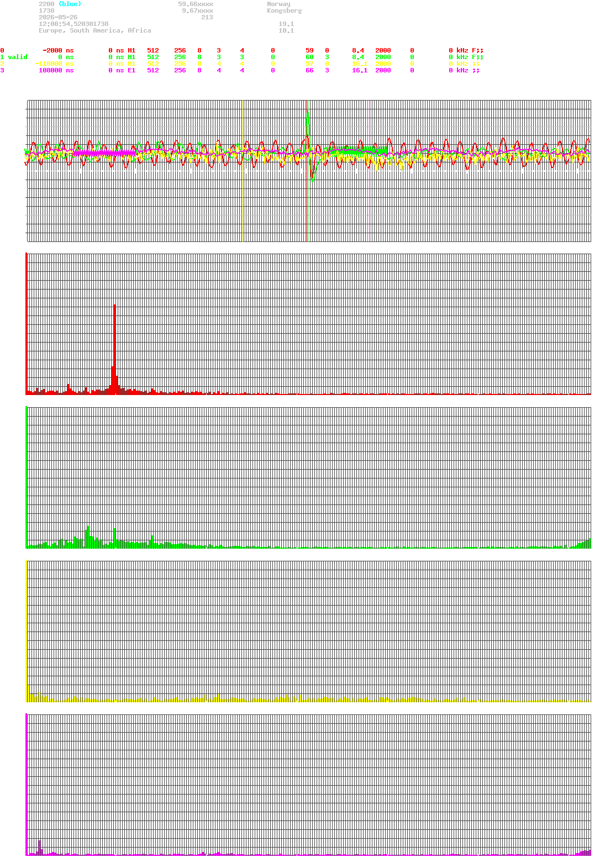Click 'kHz F;;' in the green channel row
Screen dimensions: 605x868
470,57
